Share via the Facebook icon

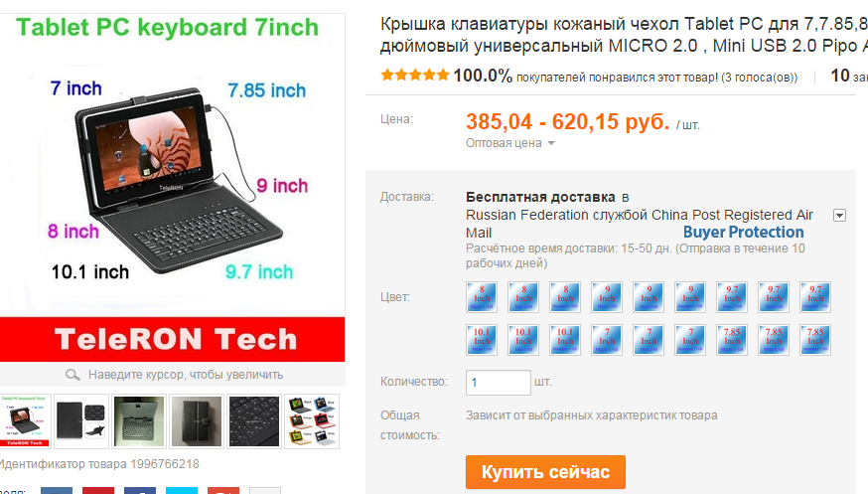pos(139,491)
